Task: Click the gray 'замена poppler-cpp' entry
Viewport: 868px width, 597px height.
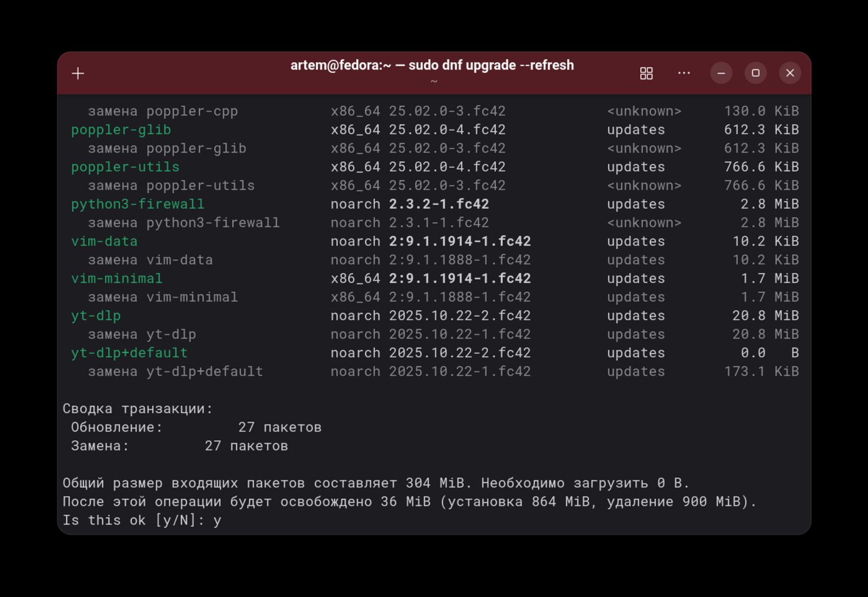Action: [163, 111]
